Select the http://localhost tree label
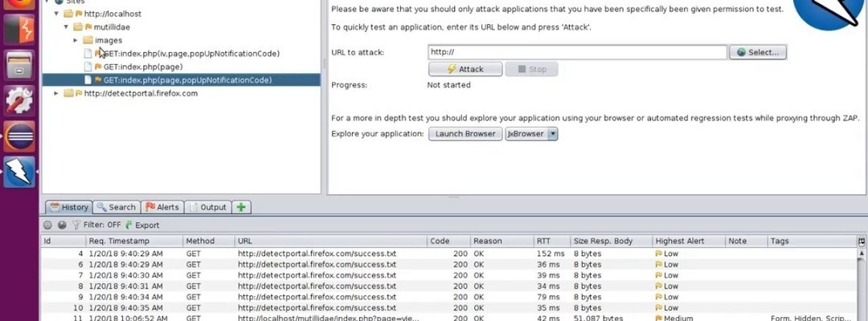 [x=113, y=14]
